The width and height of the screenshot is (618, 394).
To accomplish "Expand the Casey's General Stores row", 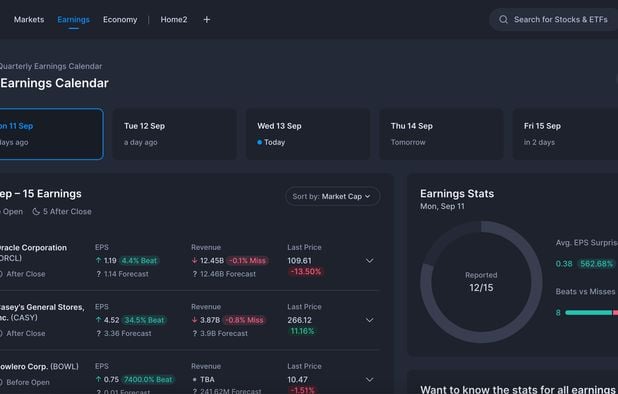I will (369, 320).
